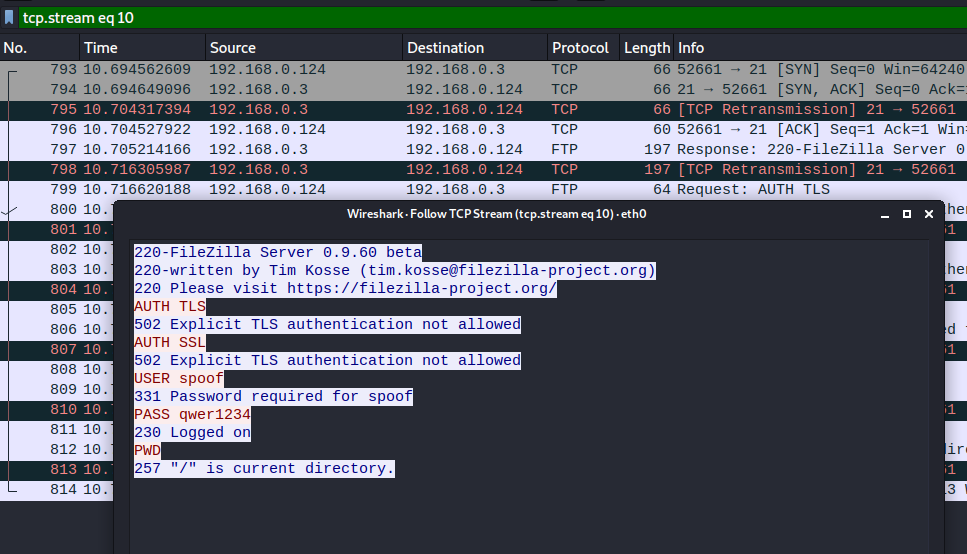Select packet 807 in packet list
Image resolution: width=967 pixels, height=554 pixels.
[x=57, y=350]
